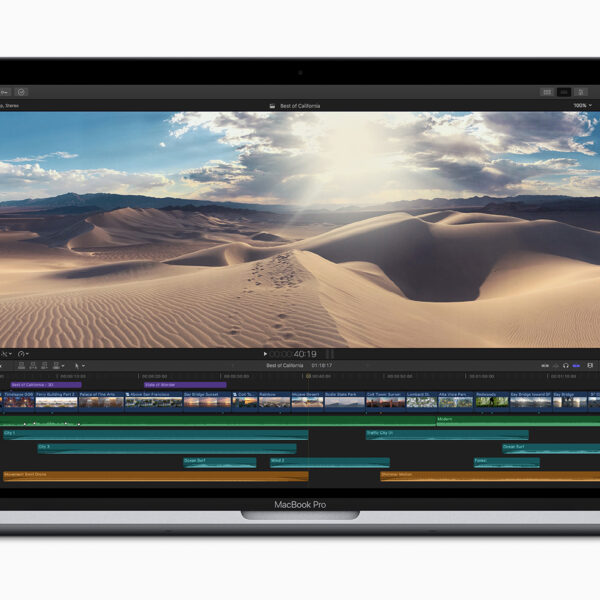This screenshot has width=600, height=600.
Task: Select the Ferry Building Part 2 clip
Action: click(x=57, y=402)
